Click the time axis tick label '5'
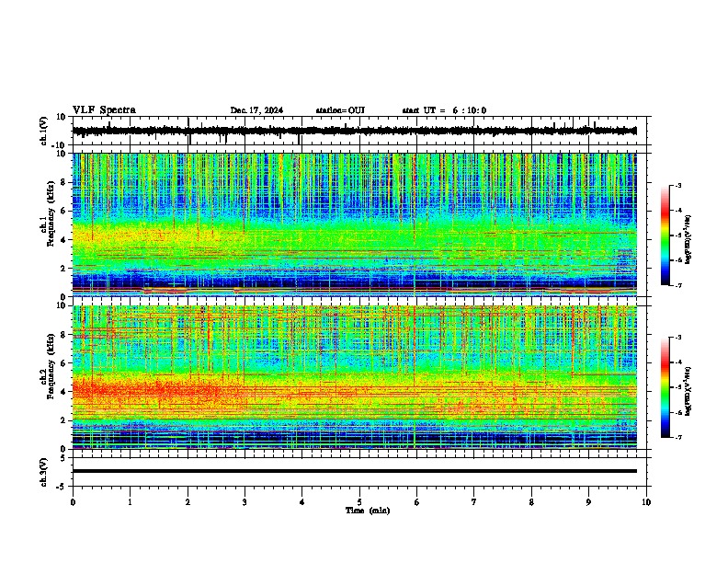The image size is (728, 563). pos(359,502)
